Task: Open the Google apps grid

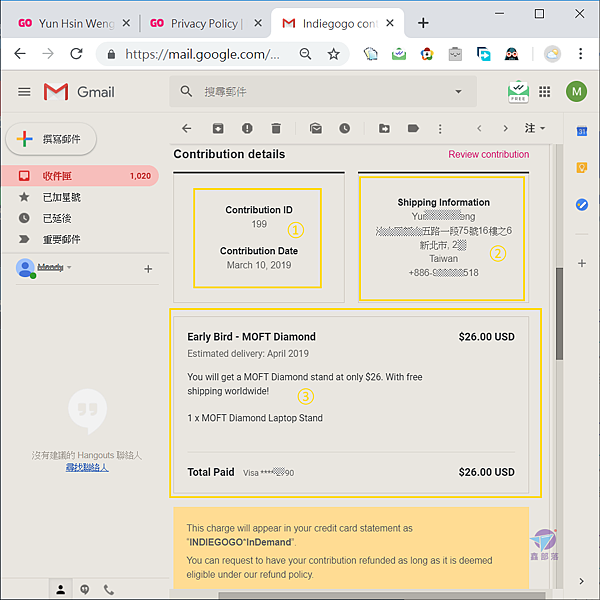Action: coord(545,92)
